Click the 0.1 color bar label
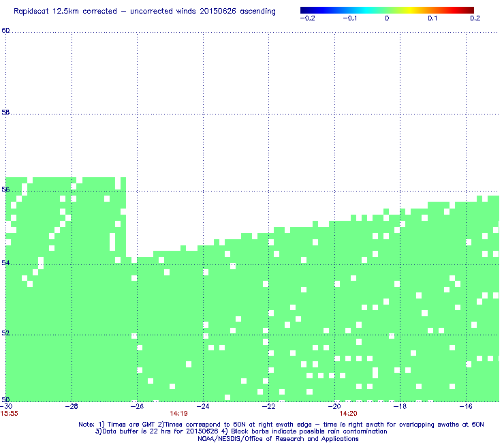This screenshot has height=443, width=504. pos(432,18)
